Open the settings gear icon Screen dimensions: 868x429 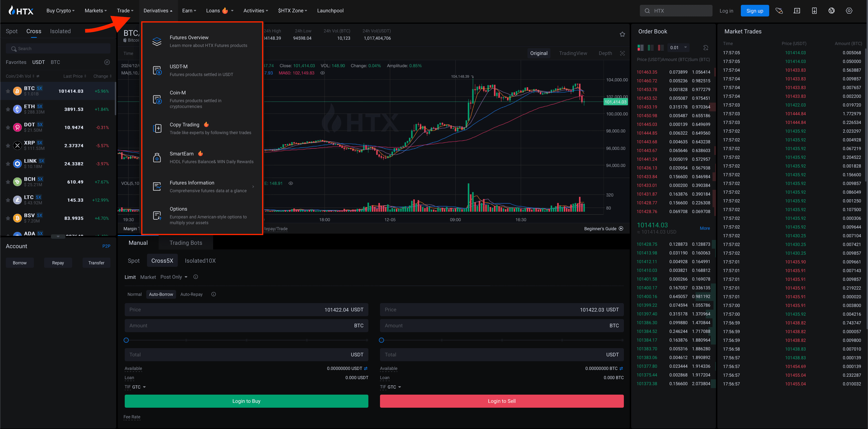tap(849, 11)
